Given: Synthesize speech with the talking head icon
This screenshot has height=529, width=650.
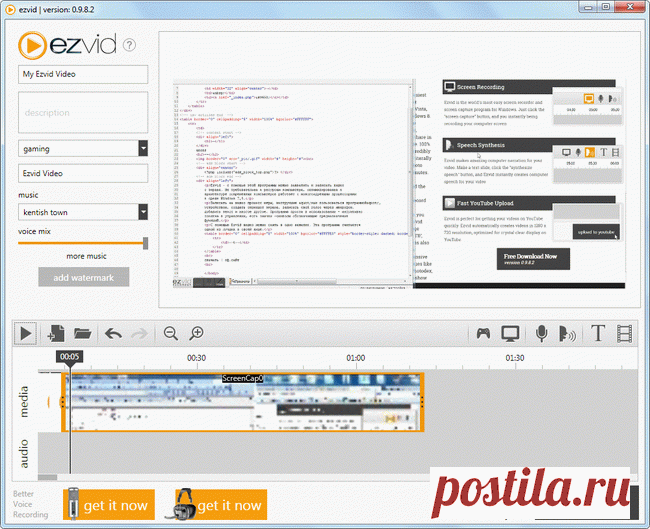Looking at the screenshot, I should click(567, 333).
